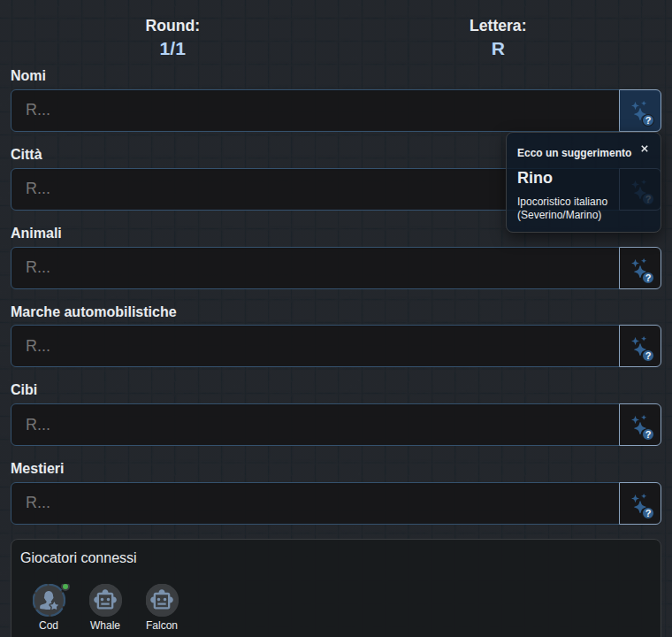This screenshot has width=672, height=637.
Task: Show hint for Mestieri field
Action: click(640, 503)
